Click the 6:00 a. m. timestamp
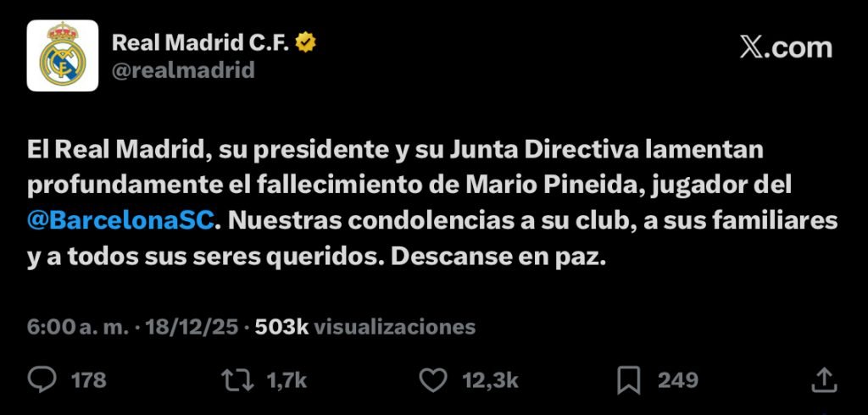The height and width of the screenshot is (415, 868). 77,327
